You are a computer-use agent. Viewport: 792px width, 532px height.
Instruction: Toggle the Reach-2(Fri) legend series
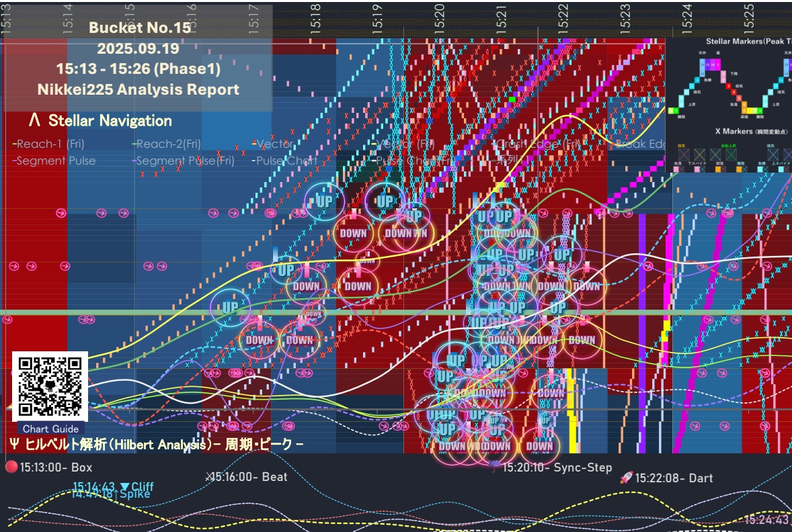point(167,144)
